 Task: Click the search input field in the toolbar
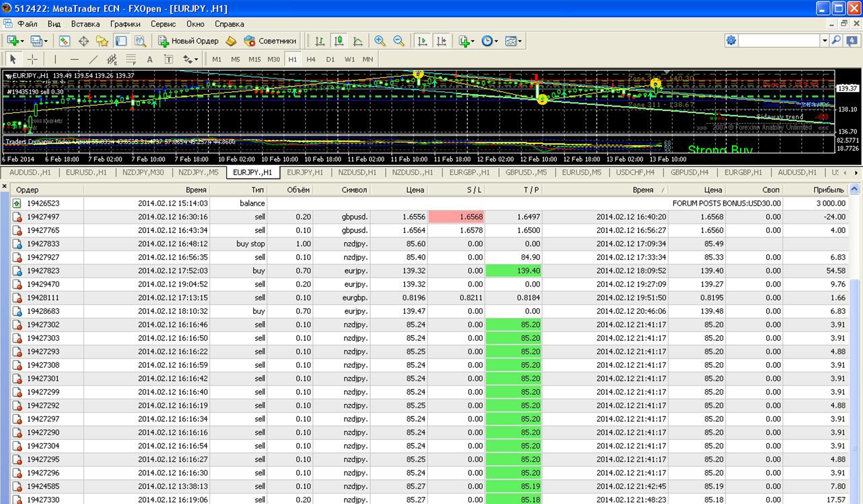(779, 41)
